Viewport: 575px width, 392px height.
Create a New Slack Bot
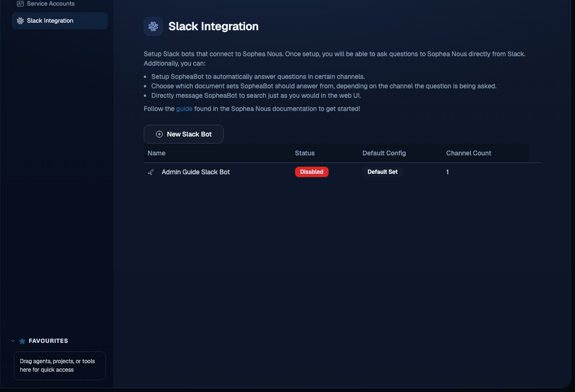(x=183, y=134)
